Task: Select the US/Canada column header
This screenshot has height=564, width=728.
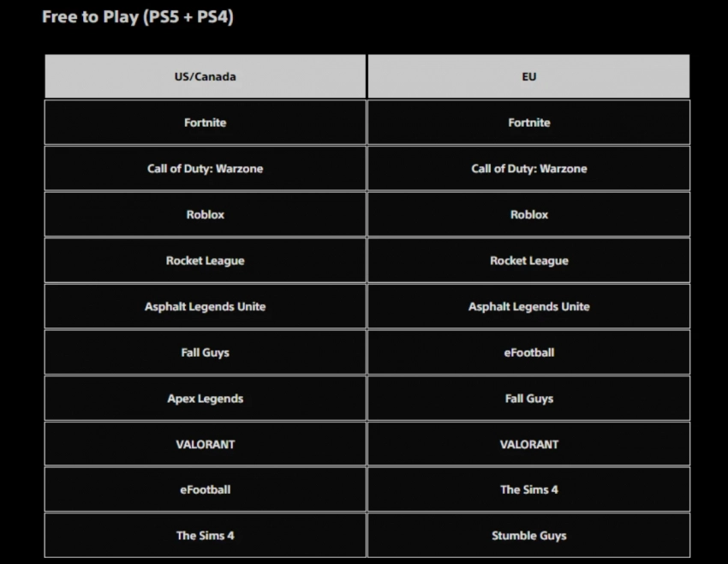Action: click(206, 76)
